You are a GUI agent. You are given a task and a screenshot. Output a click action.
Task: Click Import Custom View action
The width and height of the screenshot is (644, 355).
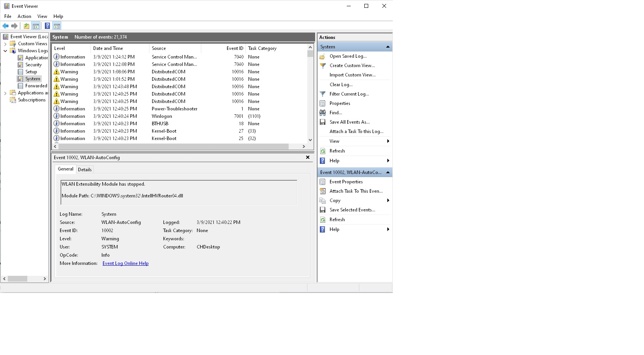coord(353,75)
